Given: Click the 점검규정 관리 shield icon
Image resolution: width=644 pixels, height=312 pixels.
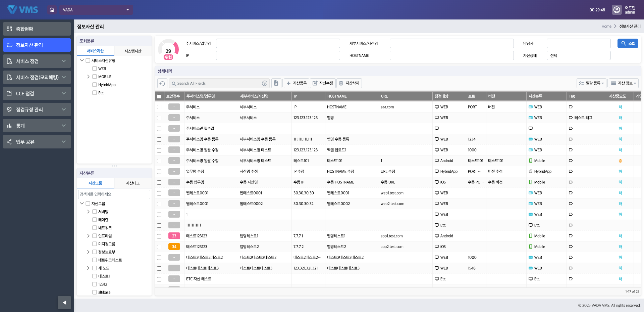Looking at the screenshot, I should click(9, 109).
